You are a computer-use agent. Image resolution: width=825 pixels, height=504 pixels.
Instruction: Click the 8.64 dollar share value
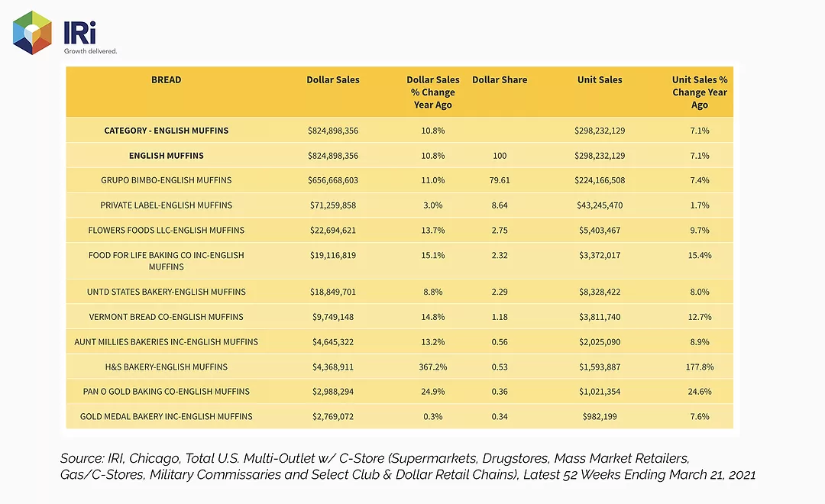500,205
